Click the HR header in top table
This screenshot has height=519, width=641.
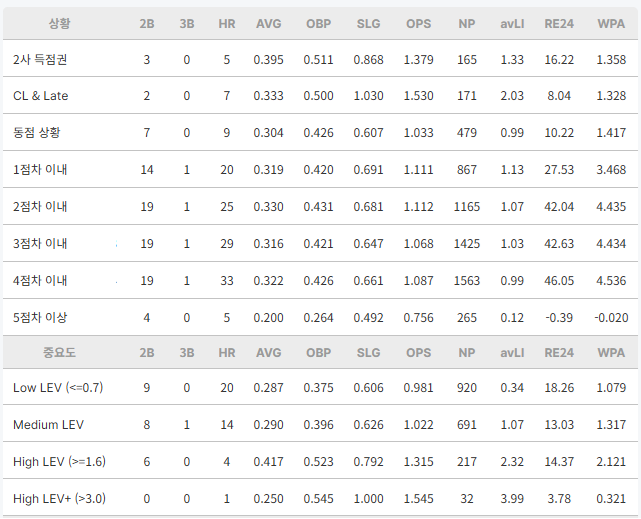tap(226, 24)
